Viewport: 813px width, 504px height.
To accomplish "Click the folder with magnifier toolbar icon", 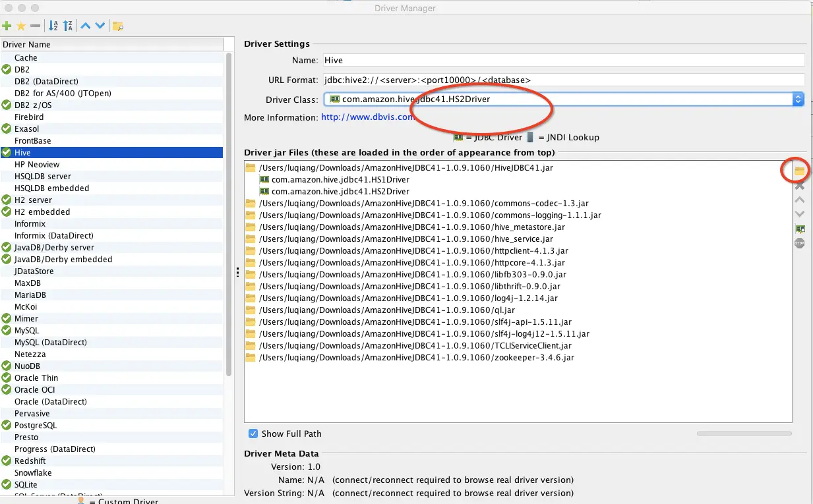I will point(118,26).
